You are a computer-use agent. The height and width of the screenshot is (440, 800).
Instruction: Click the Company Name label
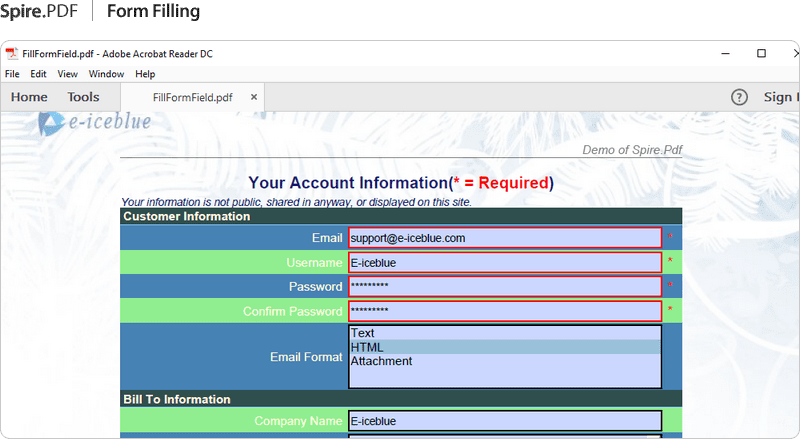pos(298,421)
